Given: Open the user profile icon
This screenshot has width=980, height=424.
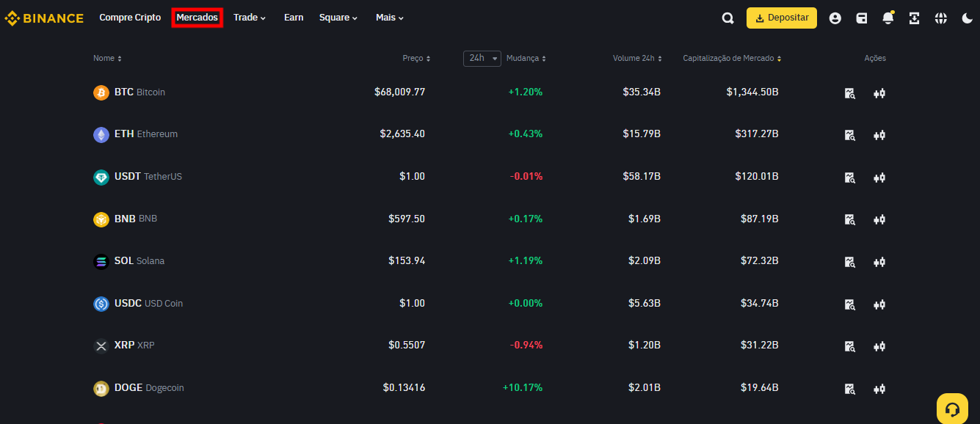Looking at the screenshot, I should click(835, 18).
